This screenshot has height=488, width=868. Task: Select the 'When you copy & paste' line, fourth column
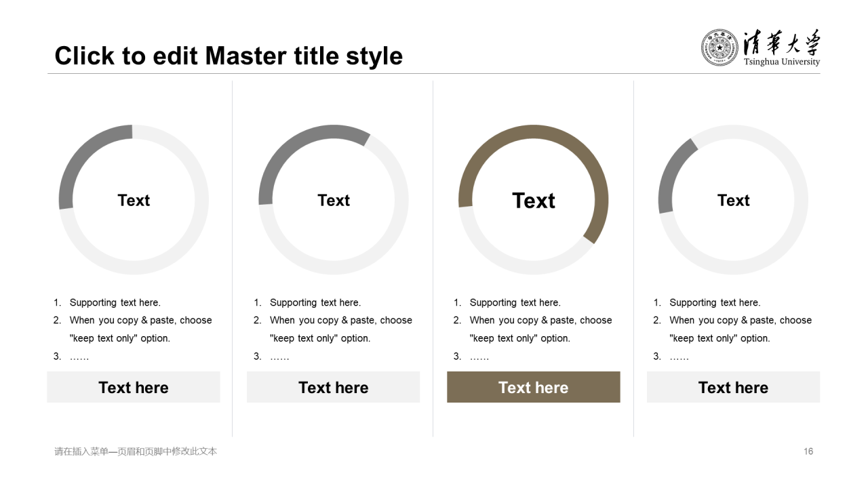click(x=741, y=321)
